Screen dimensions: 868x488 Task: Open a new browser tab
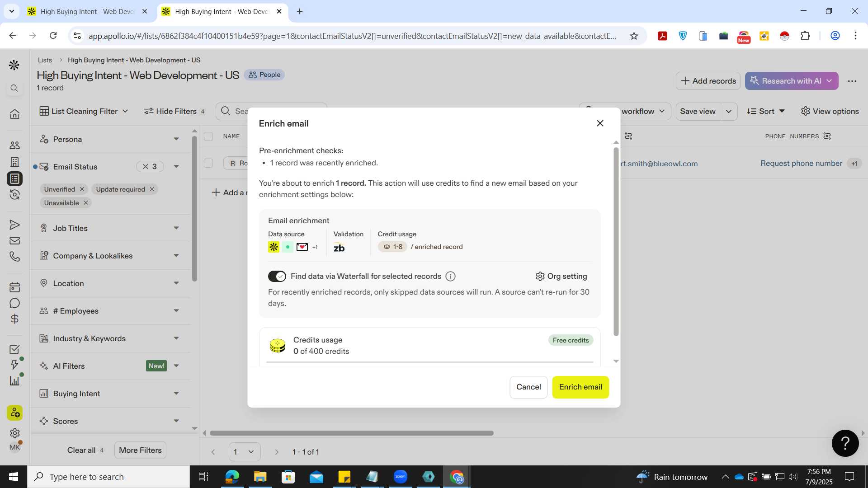(x=300, y=12)
